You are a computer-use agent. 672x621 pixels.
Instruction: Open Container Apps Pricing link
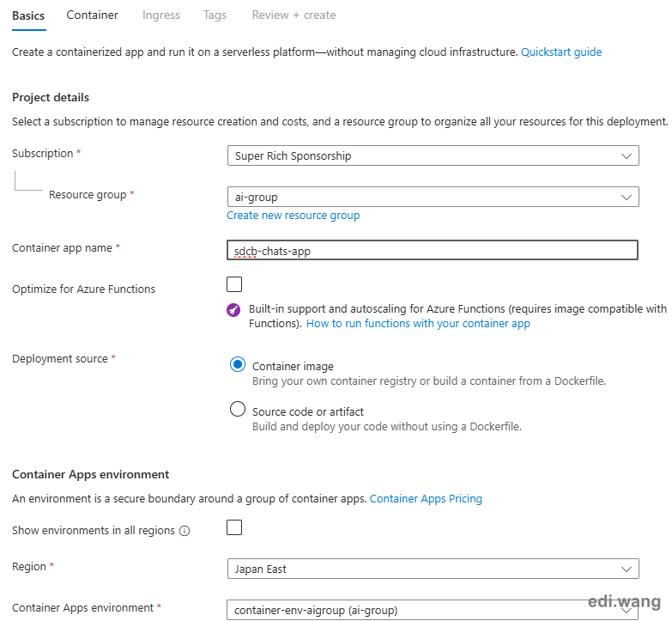tap(426, 499)
